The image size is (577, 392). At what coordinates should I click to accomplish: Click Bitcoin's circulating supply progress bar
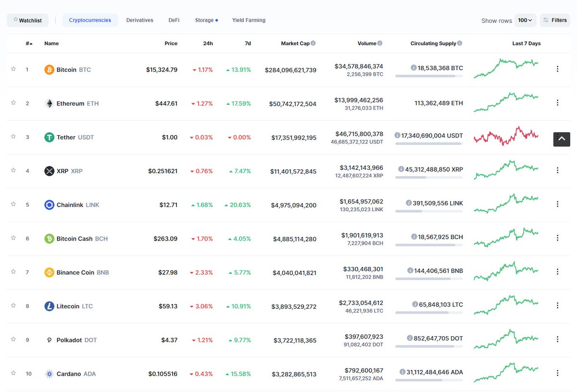point(429,75)
